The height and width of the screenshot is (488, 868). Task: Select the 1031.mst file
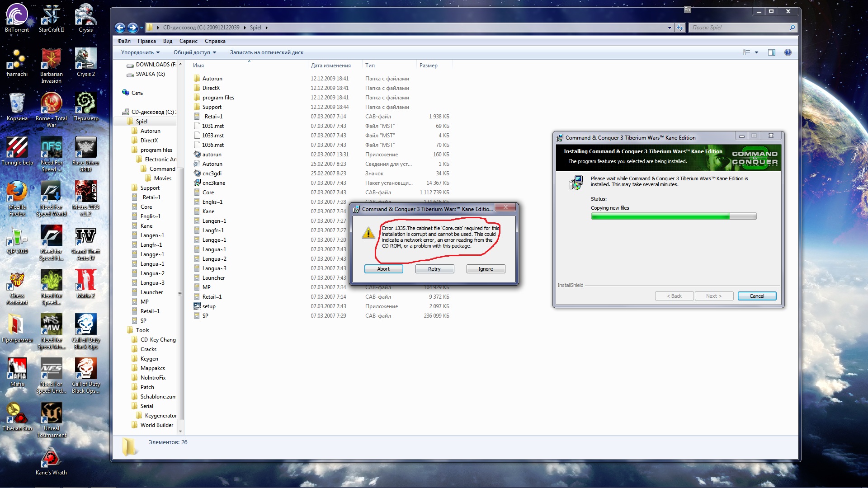point(213,126)
